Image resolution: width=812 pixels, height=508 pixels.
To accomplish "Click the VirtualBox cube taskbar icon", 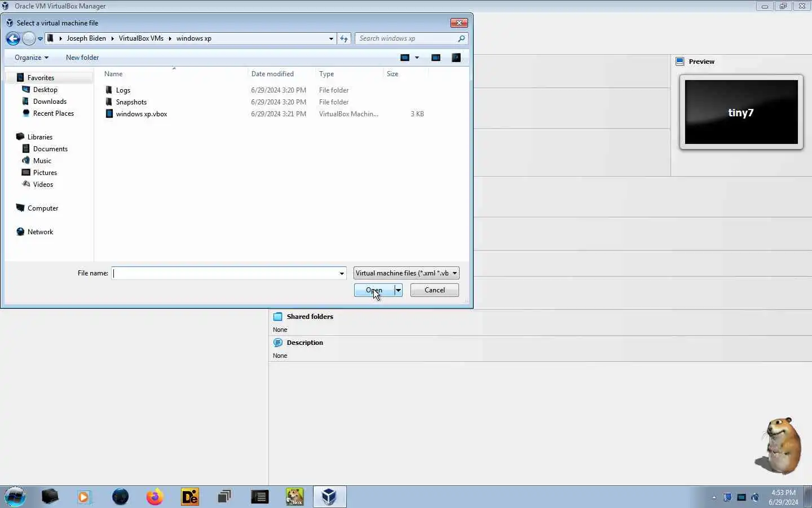I will (329, 497).
